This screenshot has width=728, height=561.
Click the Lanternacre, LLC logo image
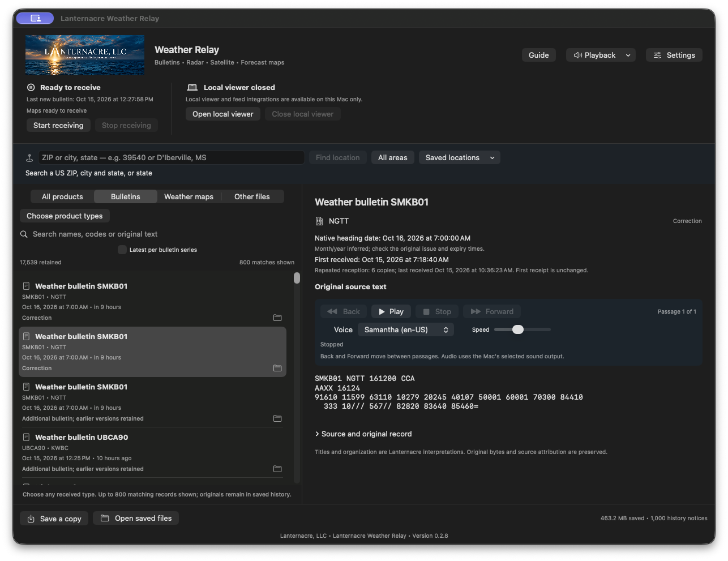tap(85, 55)
